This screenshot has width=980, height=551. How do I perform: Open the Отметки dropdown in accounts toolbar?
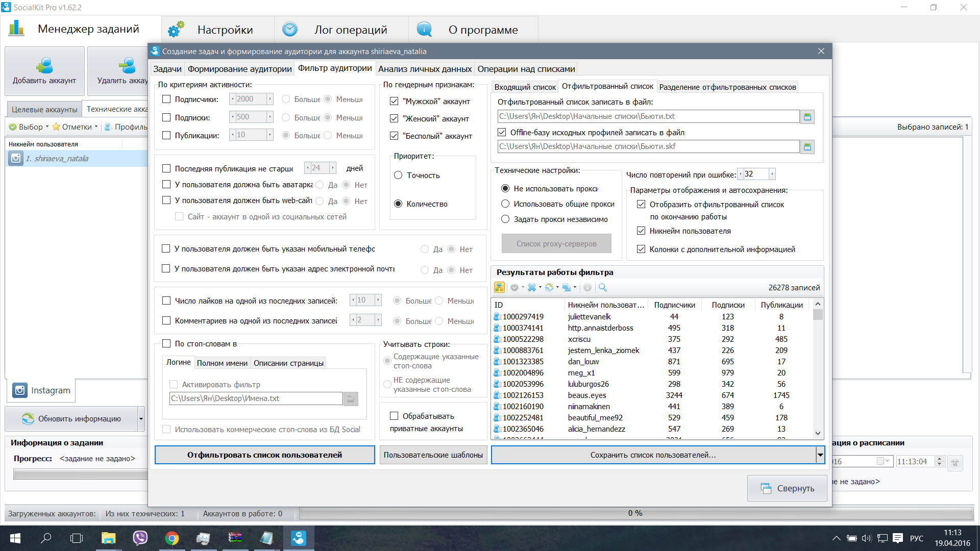[x=75, y=127]
